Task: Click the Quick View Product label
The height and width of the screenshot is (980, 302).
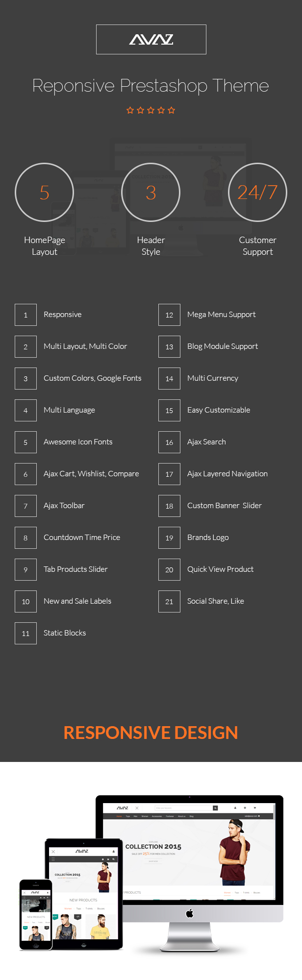Action: [221, 569]
